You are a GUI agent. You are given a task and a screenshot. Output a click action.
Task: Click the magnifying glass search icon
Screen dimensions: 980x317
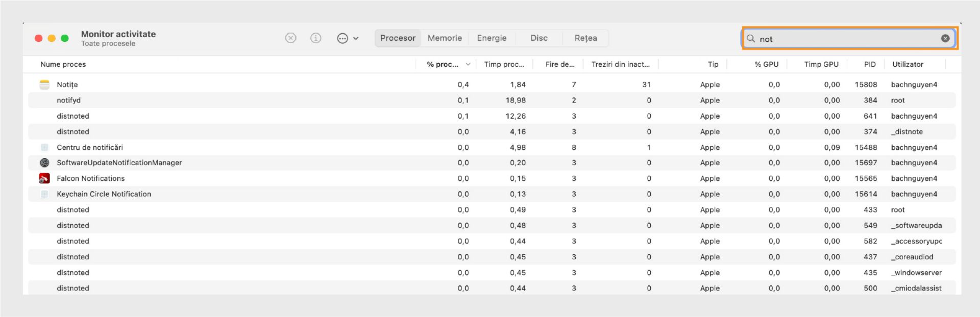click(751, 38)
